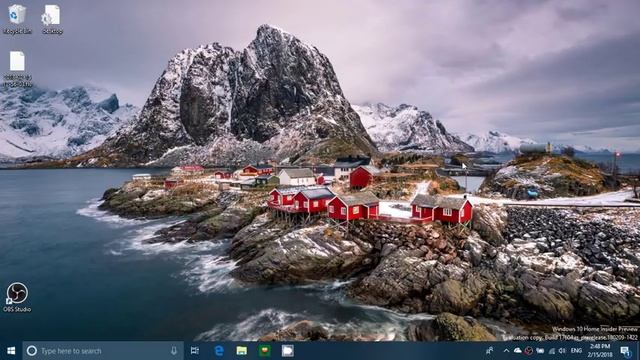640x360 pixels.
Task: Open the OneDrive cloud tray icon
Action: coord(518,351)
